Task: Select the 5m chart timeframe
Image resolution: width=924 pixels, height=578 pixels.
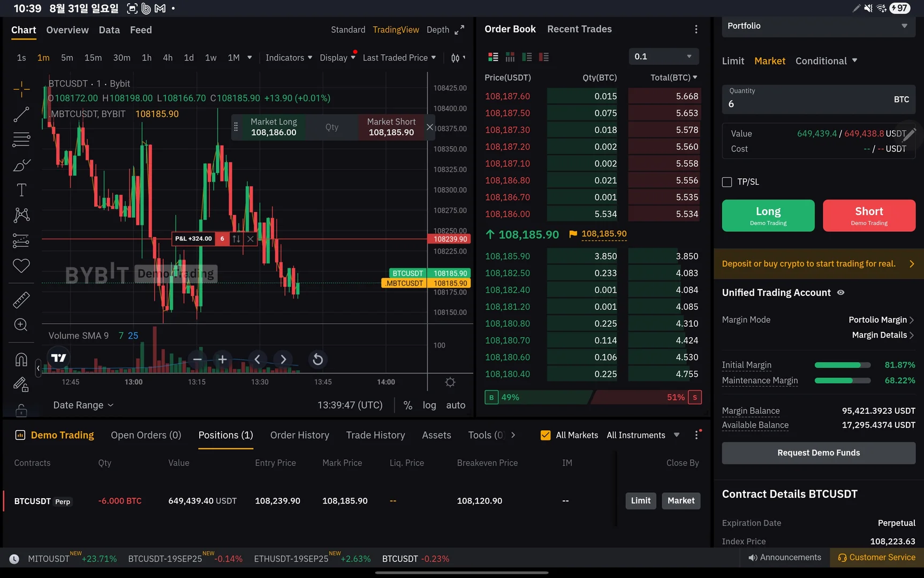Action: (x=67, y=58)
